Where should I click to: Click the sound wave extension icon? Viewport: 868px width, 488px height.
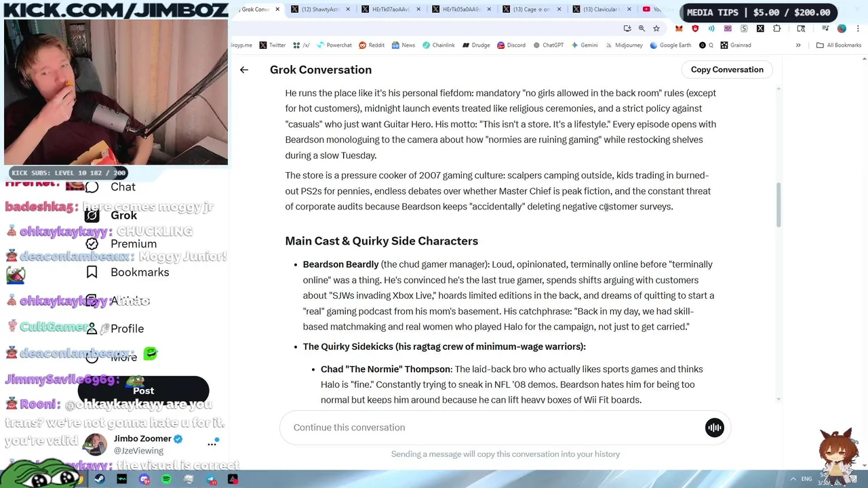(x=711, y=28)
